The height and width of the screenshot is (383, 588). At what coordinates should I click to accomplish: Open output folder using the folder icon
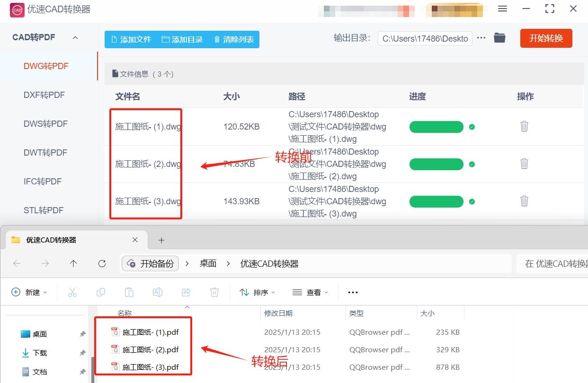point(499,38)
